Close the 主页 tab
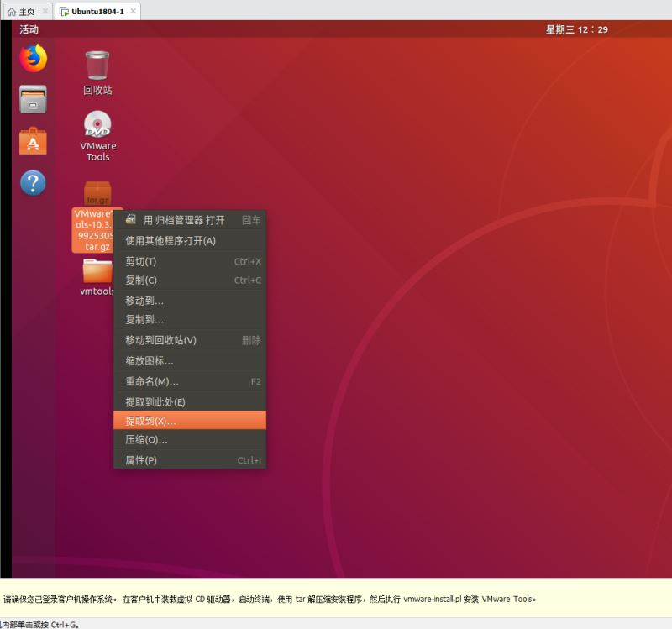Viewport: 672px width, 629px height. coord(45,11)
